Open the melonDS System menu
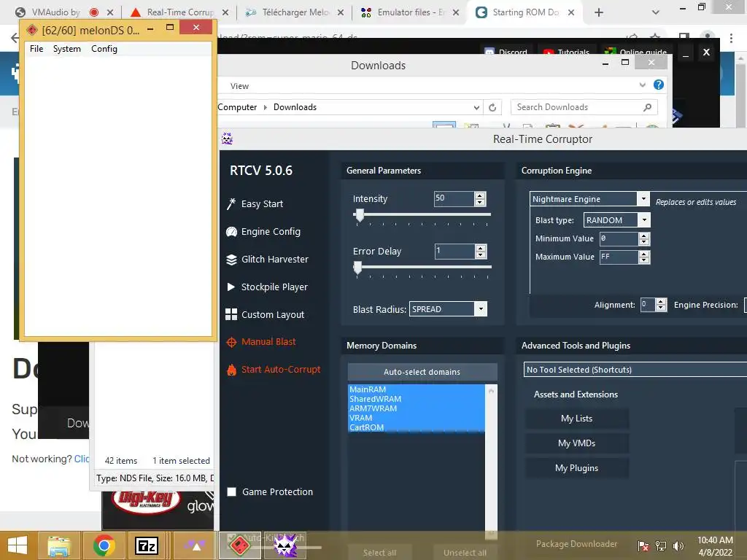This screenshot has height=560, width=747. (x=66, y=49)
